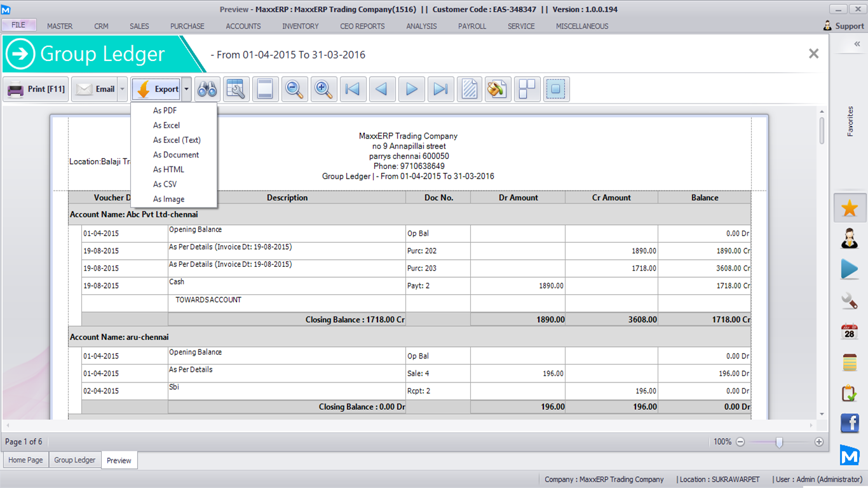Go to the next page with the right arrow
Image resolution: width=868 pixels, height=488 pixels.
point(411,90)
